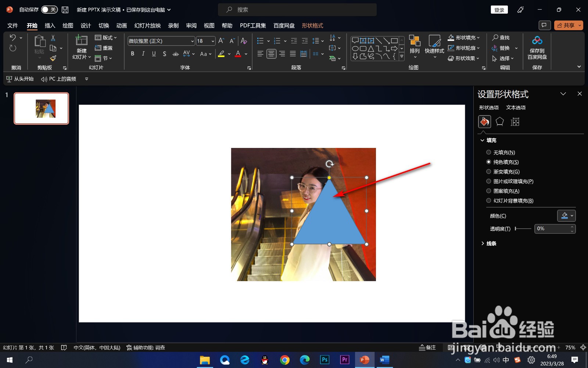The width and height of the screenshot is (588, 368).
Task: Click the Bold formatting icon
Action: 133,54
